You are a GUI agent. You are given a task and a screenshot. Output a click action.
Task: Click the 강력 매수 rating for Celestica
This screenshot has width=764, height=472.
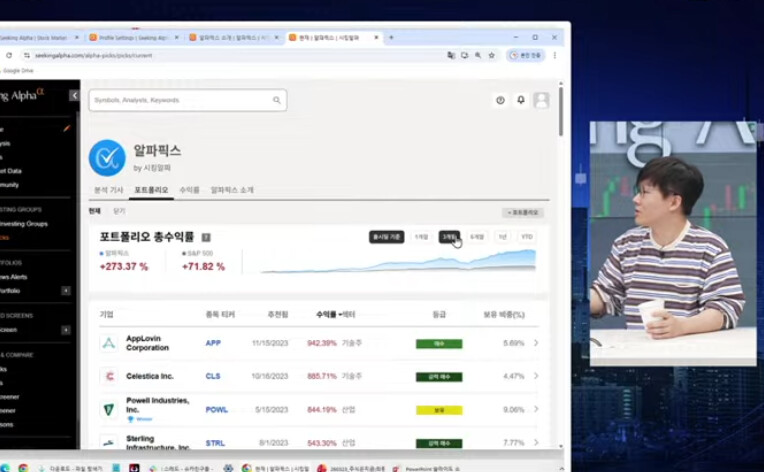click(x=439, y=377)
